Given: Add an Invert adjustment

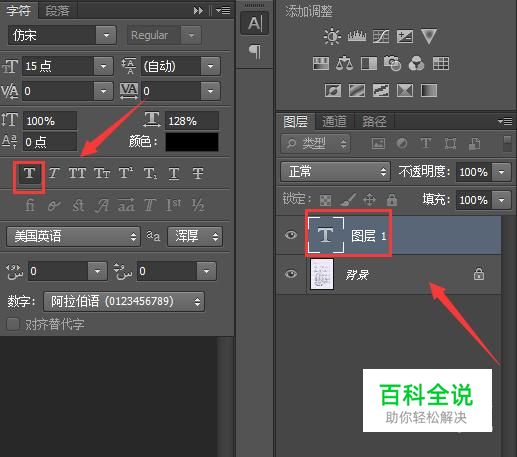Looking at the screenshot, I should click(x=333, y=90).
